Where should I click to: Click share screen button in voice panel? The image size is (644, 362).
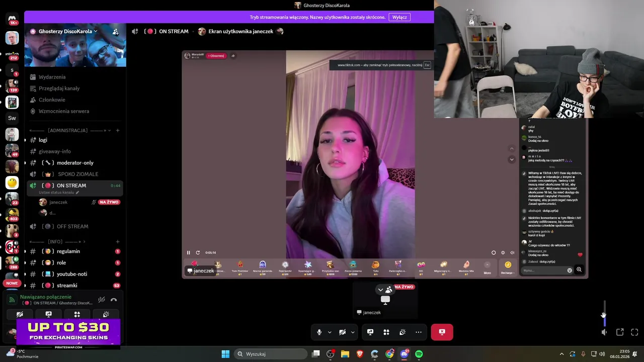pos(48,314)
